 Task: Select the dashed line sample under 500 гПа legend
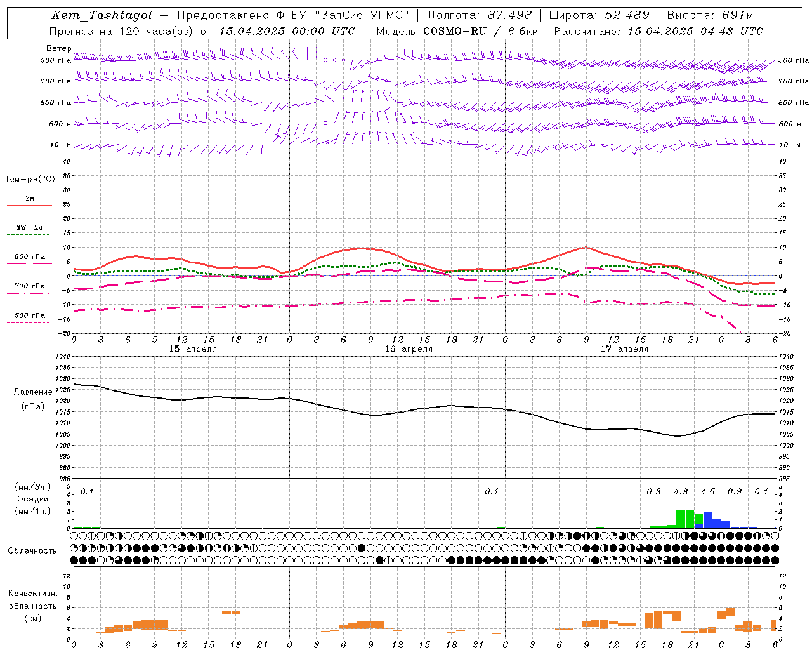[x=28, y=323]
